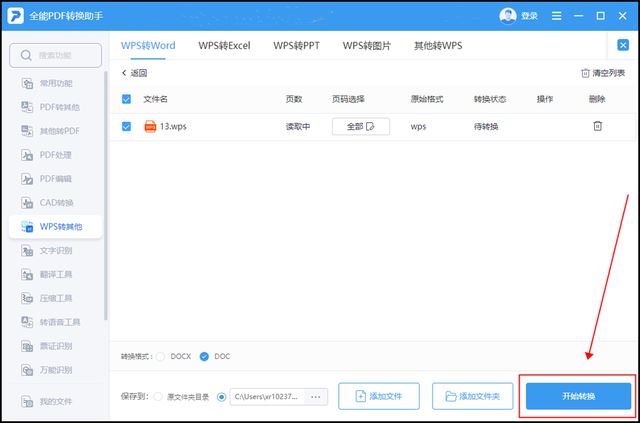The height and width of the screenshot is (423, 640).
Task: Select WPS转其他 in the sidebar
Action: (x=56, y=227)
